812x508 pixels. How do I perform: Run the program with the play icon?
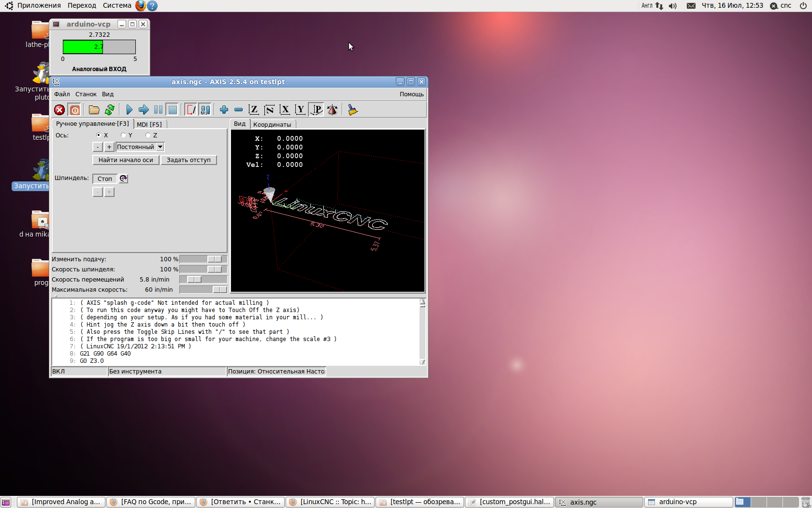coord(129,110)
